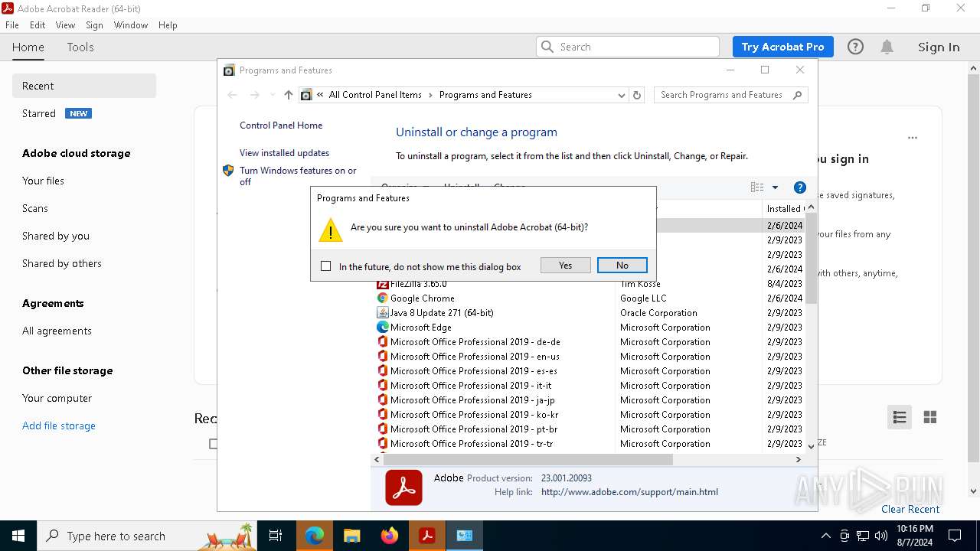Image resolution: width=980 pixels, height=551 pixels.
Task: Open the Window menu in Acrobat Reader
Action: pyautogui.click(x=131, y=25)
